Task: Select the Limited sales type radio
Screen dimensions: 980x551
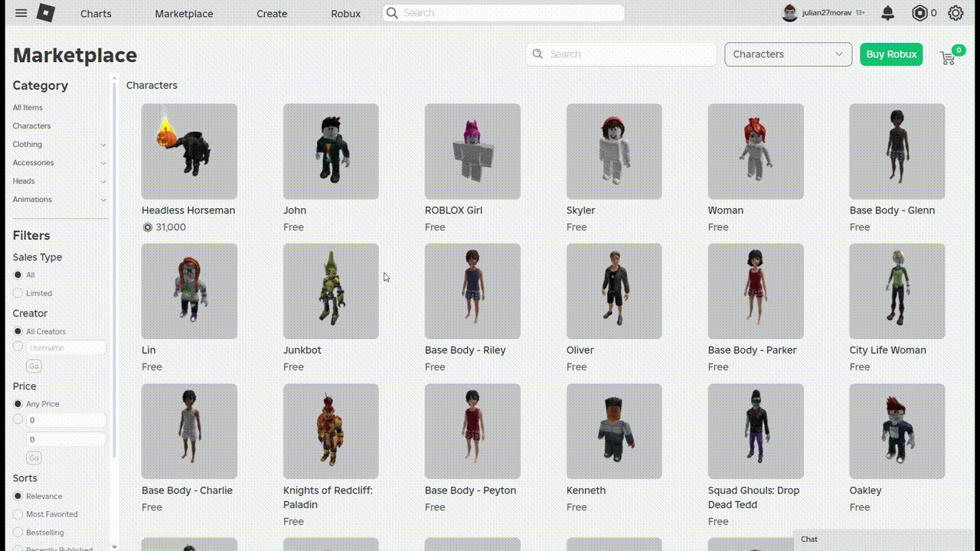Action: (18, 293)
